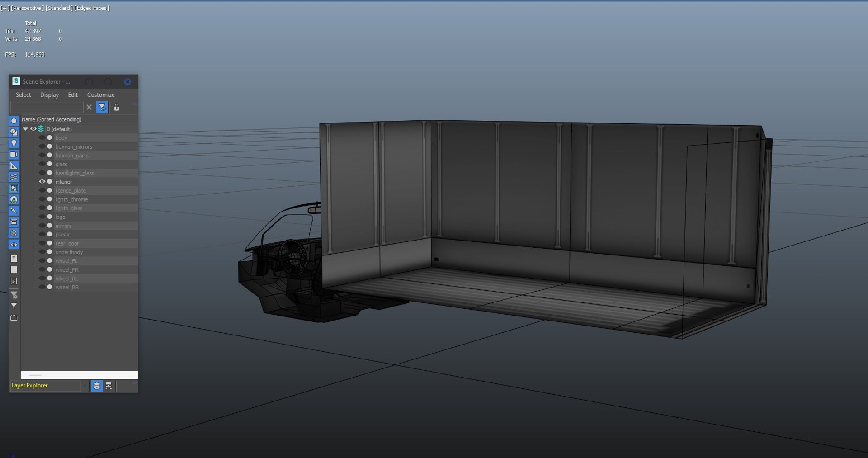Toggle Display Frozen Objects snowflake icon

[x=14, y=233]
